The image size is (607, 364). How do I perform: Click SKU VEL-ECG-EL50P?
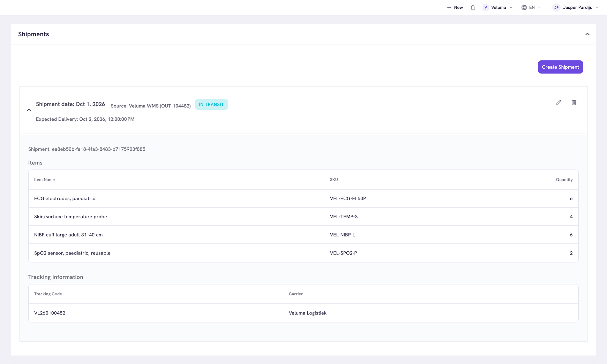pos(348,198)
